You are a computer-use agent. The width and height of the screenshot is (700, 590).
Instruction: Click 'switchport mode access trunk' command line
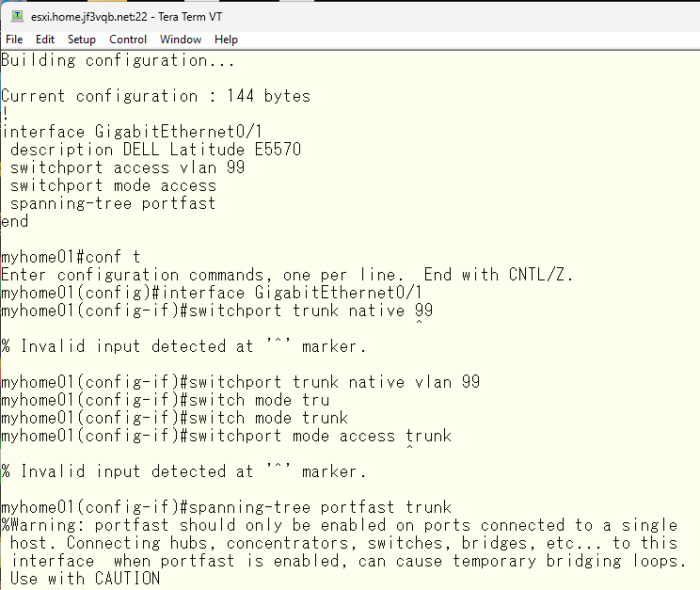point(227,436)
